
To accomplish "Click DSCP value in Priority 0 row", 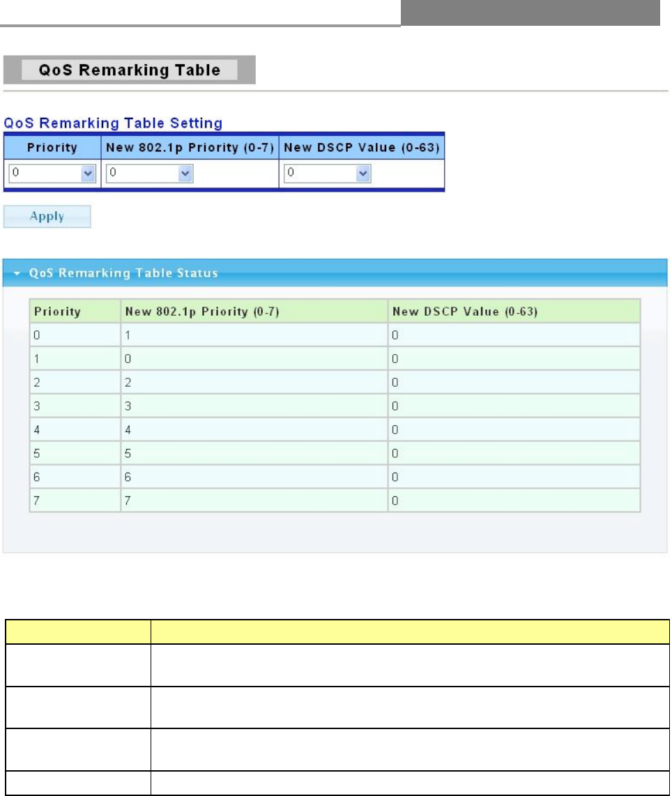I will pyautogui.click(x=514, y=335).
